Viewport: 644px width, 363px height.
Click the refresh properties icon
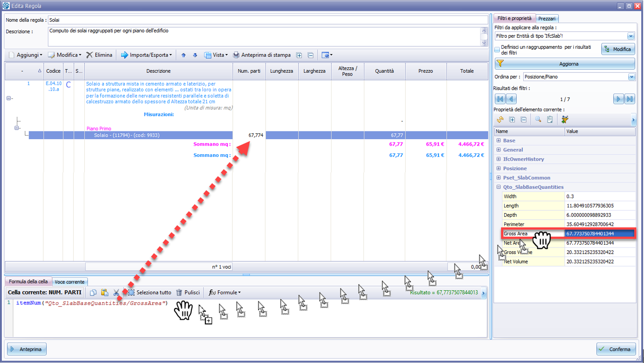[x=500, y=120]
